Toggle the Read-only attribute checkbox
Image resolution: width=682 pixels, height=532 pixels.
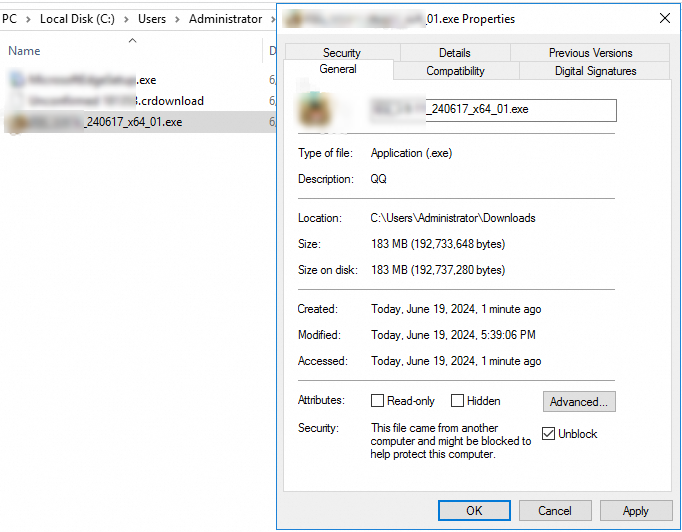(x=377, y=401)
